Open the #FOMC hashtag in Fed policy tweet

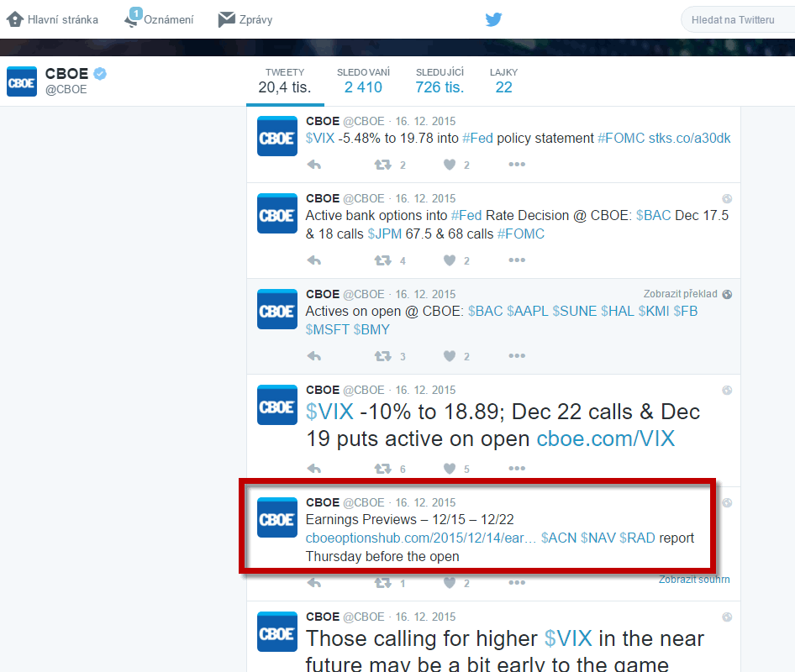621,139
